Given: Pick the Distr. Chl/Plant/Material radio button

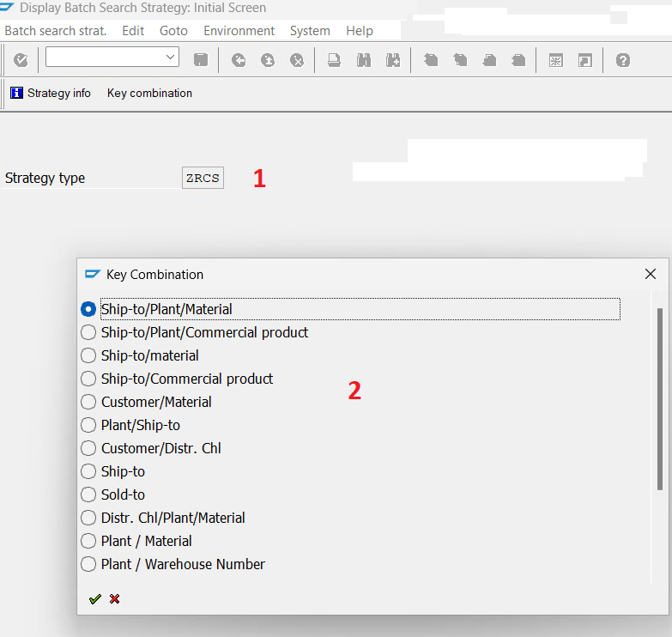Looking at the screenshot, I should point(88,518).
